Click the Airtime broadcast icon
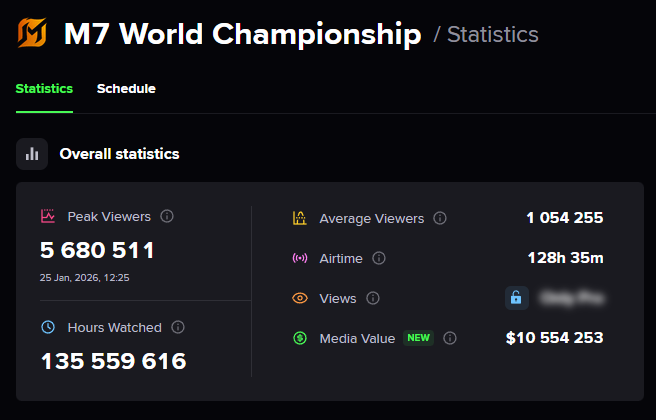The height and width of the screenshot is (420, 656). 299,258
